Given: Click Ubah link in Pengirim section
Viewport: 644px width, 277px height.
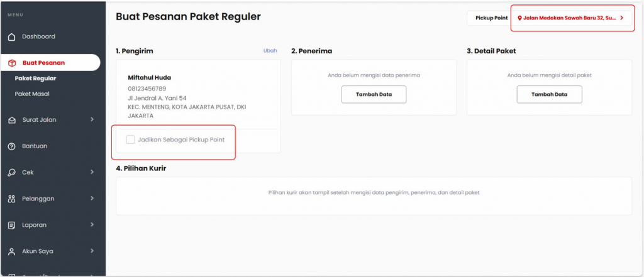Looking at the screenshot, I should [270, 51].
